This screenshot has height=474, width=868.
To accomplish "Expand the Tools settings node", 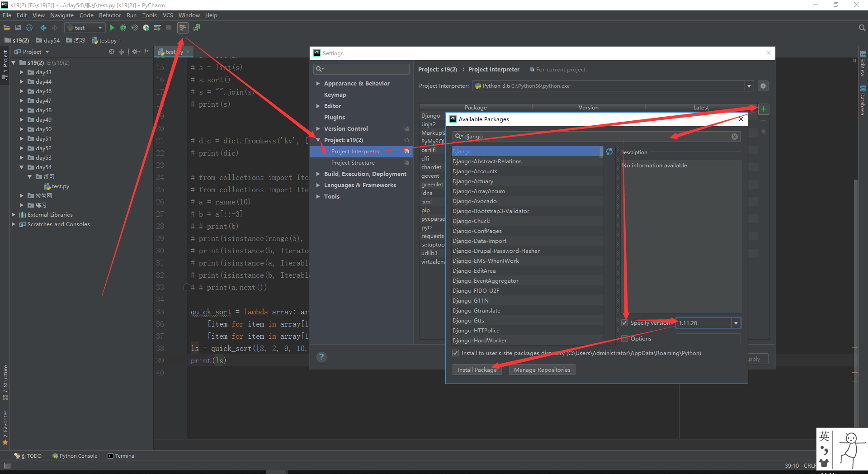I will (318, 197).
